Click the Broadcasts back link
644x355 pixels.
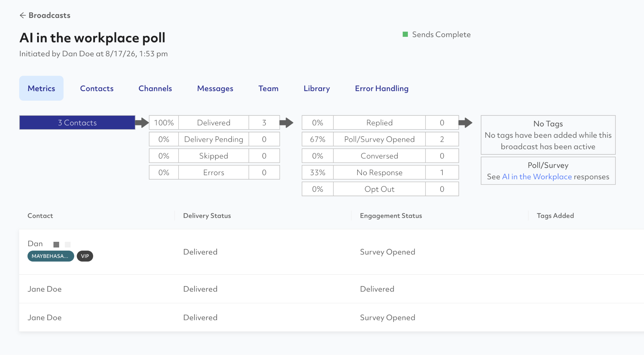49,15
